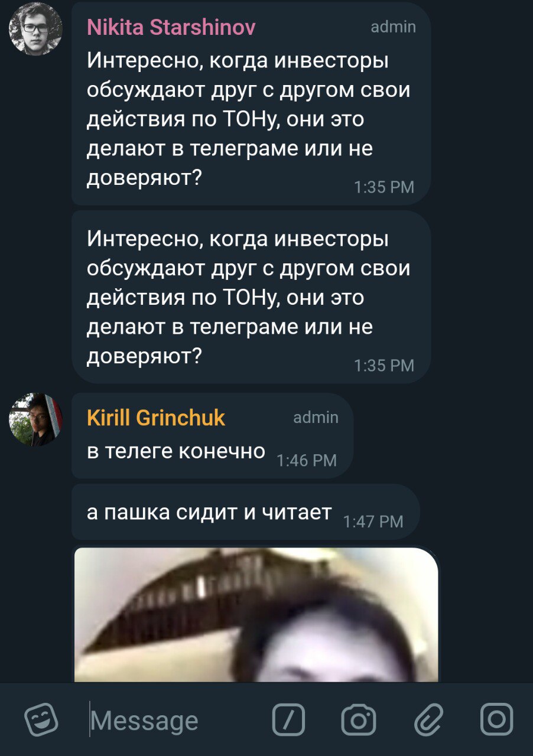This screenshot has width=533, height=756.
Task: Tap the name Nikita Starshinov
Action: coord(171,28)
